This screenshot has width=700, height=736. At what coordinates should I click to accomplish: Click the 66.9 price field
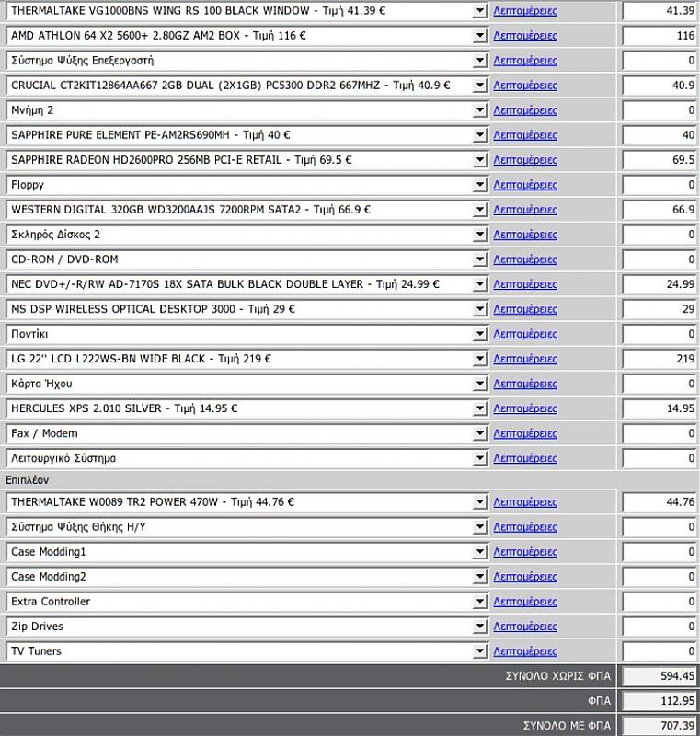coord(660,210)
